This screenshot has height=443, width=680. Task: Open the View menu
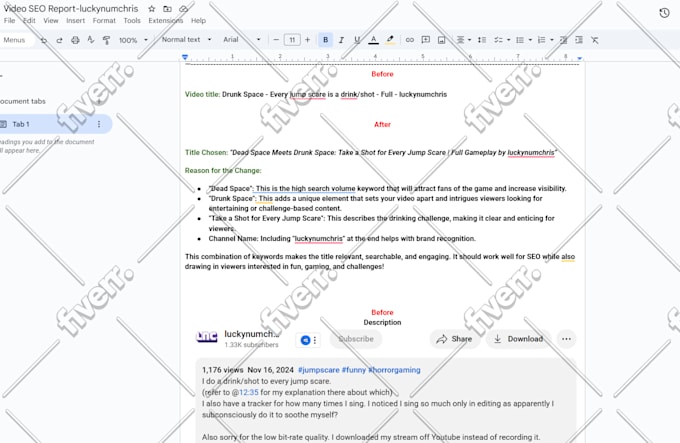click(x=50, y=20)
